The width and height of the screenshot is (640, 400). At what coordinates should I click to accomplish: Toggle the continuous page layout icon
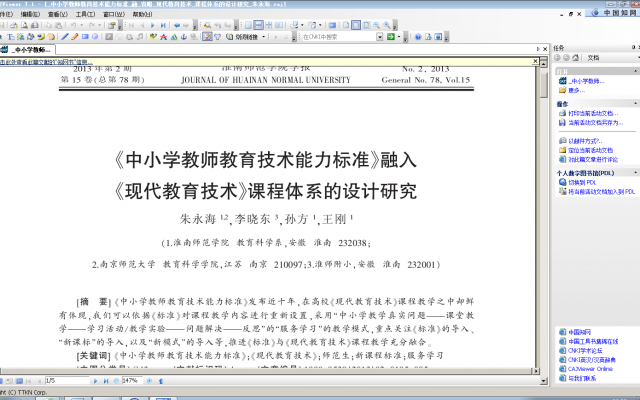[258, 25]
